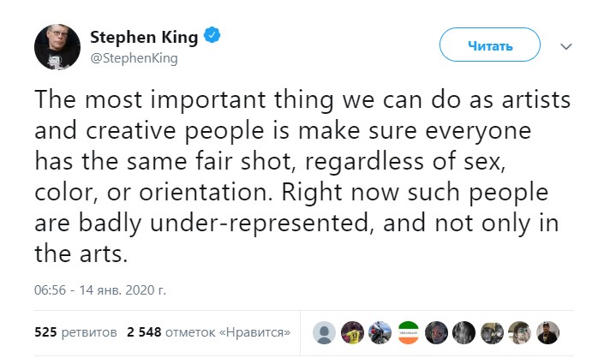Expand the tweet options chevron
610x364 pixels.
click(565, 45)
